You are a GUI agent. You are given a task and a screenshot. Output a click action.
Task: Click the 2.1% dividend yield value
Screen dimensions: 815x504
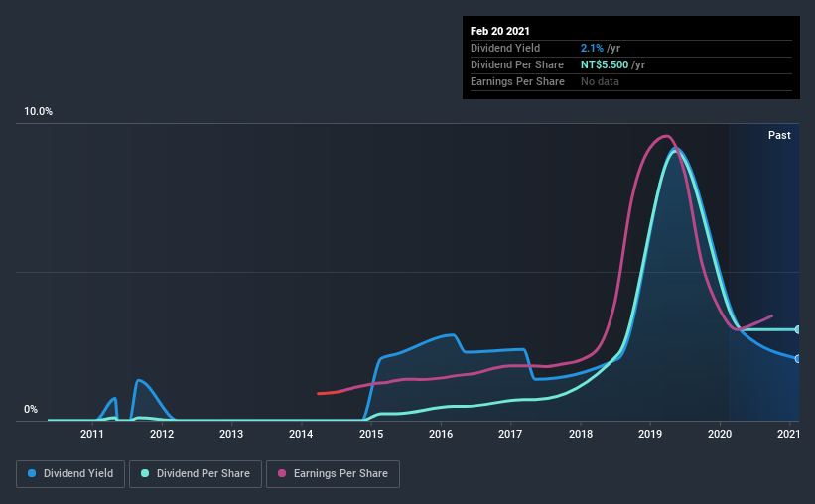tap(592, 48)
